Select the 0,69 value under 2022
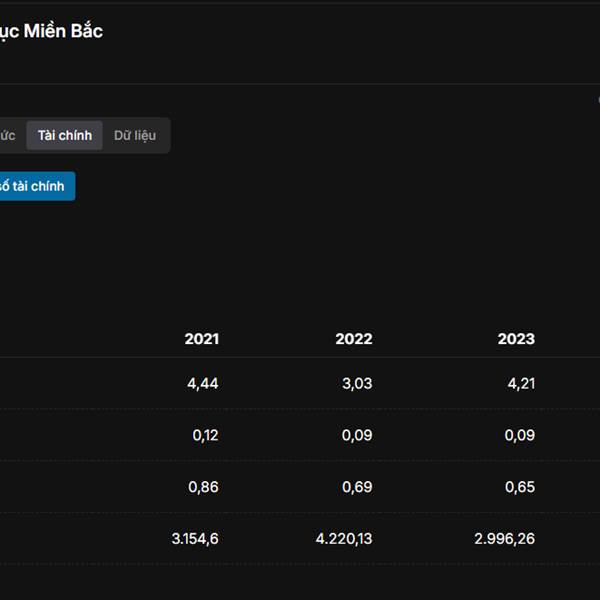The height and width of the screenshot is (600, 600). point(356,487)
